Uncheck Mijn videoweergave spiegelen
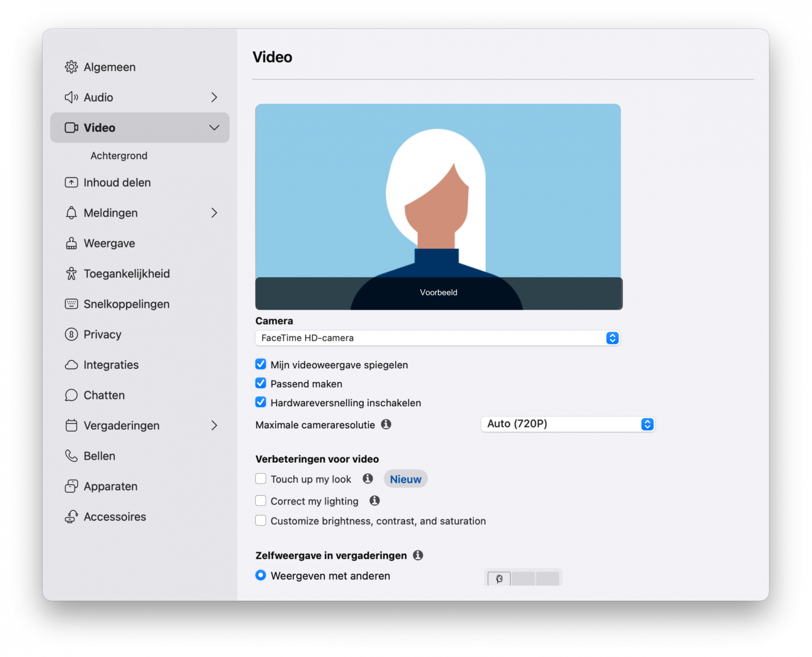The width and height of the screenshot is (812, 657). 260,364
